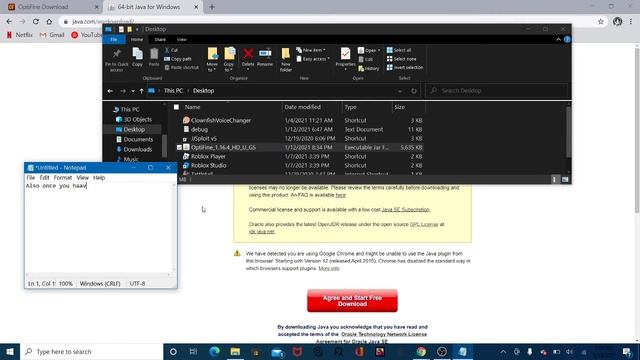This screenshot has width=640, height=360.
Task: Open Notepad Edit menu
Action: click(x=44, y=178)
